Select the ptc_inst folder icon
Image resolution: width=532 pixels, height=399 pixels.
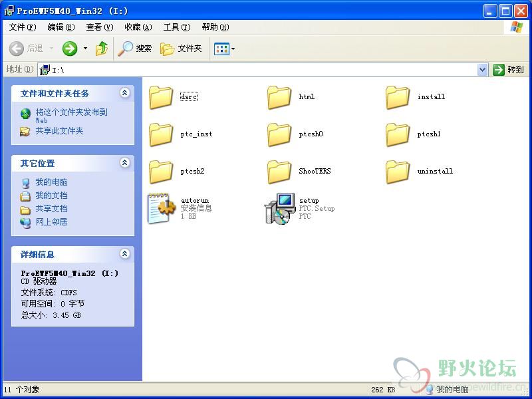pyautogui.click(x=161, y=135)
